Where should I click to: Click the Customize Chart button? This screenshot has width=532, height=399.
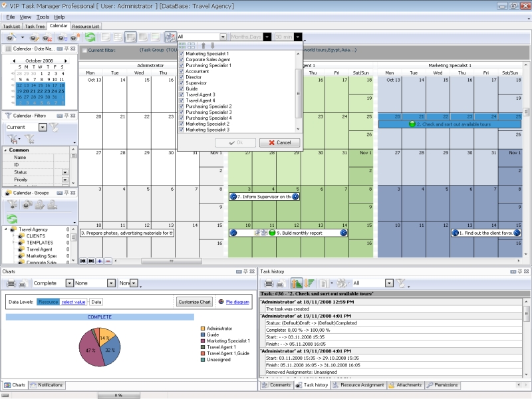pyautogui.click(x=194, y=302)
